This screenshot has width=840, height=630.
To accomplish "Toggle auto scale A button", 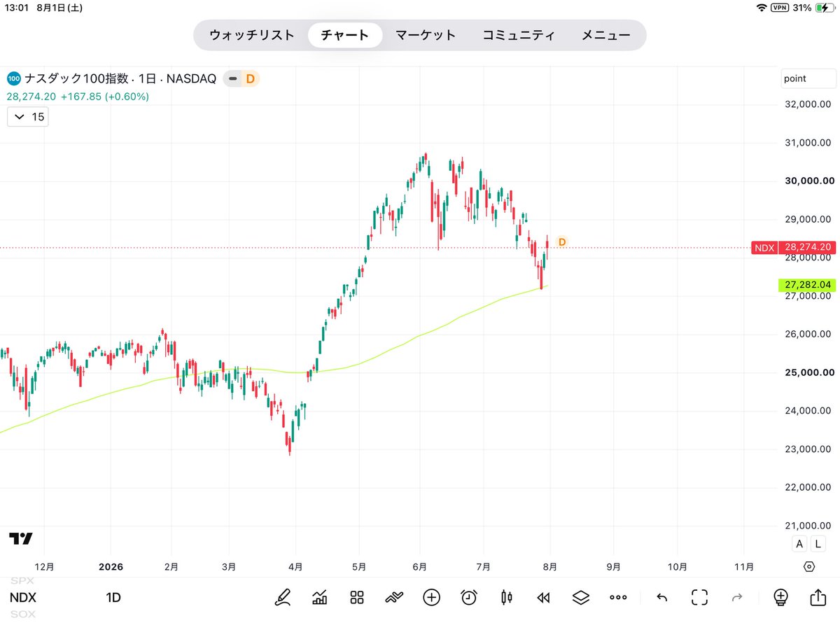I will (800, 544).
